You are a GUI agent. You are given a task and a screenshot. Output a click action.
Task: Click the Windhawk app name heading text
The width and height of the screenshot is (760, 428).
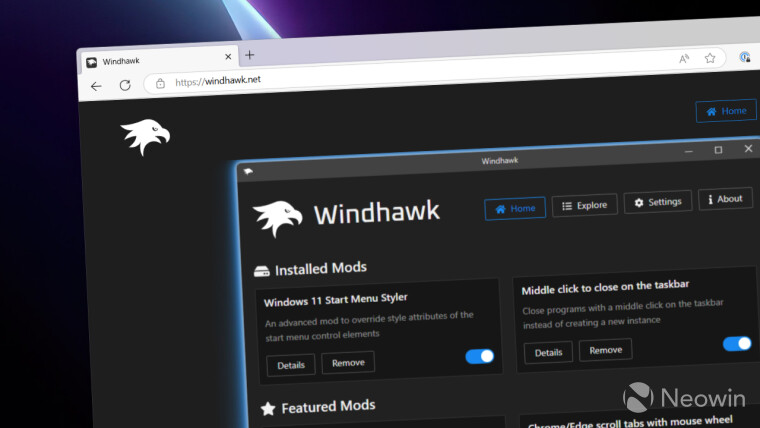[x=377, y=213]
